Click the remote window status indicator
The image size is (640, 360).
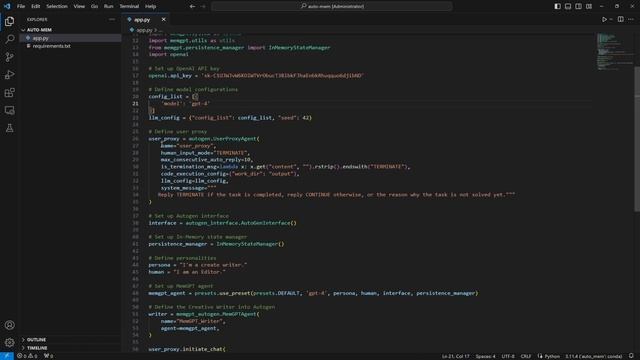(7, 356)
